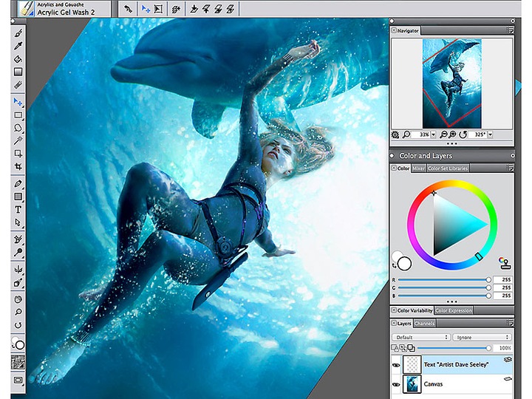Switch to the Color Expression tab
Viewport: 532px width, 399px height.
click(x=453, y=310)
